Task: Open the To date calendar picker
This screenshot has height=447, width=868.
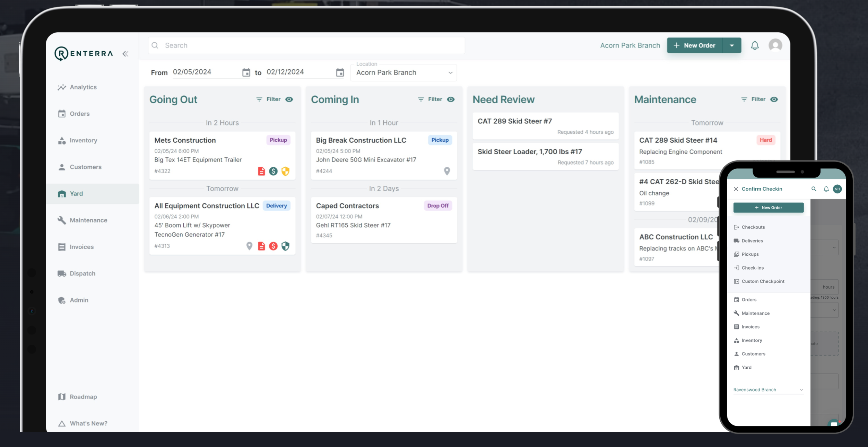Action: click(340, 72)
